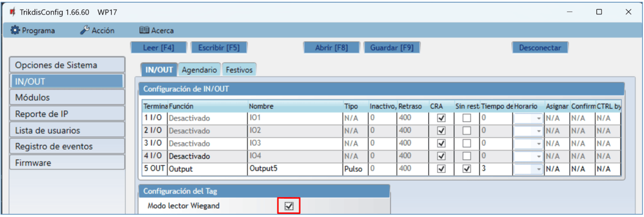Open the Acerca menu with book icon
Viewport: 644px width, 217px height.
click(157, 31)
